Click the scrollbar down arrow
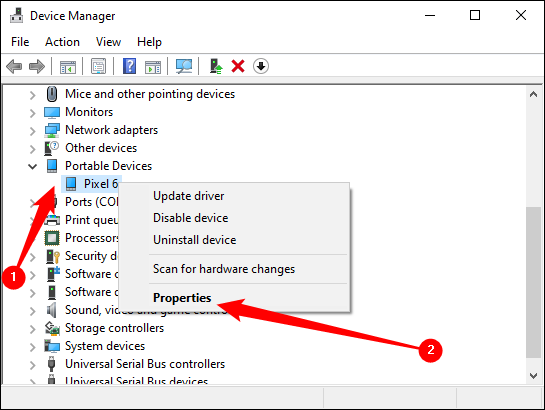 tap(534, 376)
